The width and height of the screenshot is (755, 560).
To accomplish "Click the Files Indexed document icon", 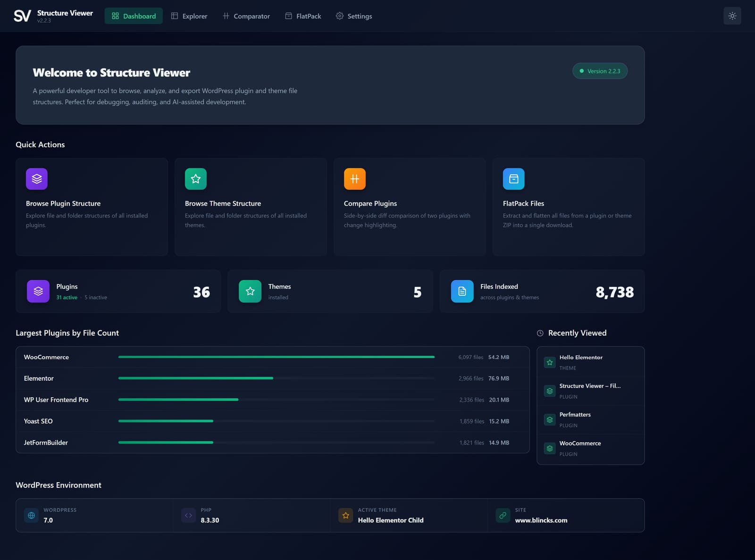I will click(462, 292).
